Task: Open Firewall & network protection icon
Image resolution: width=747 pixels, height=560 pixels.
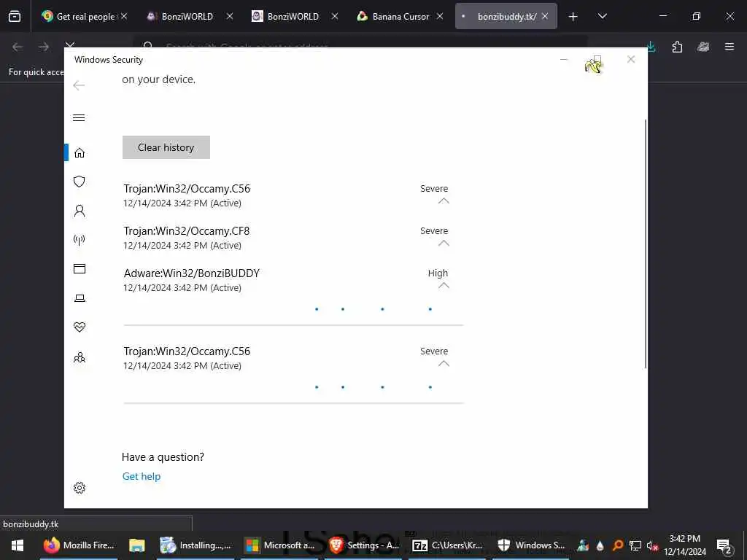Action: (80, 239)
